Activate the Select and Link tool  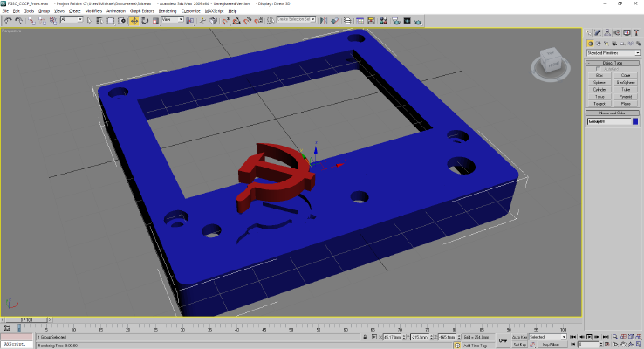[31, 21]
